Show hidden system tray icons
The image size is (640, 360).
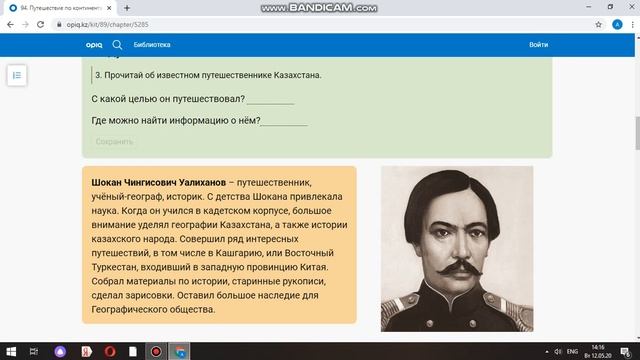(x=547, y=351)
